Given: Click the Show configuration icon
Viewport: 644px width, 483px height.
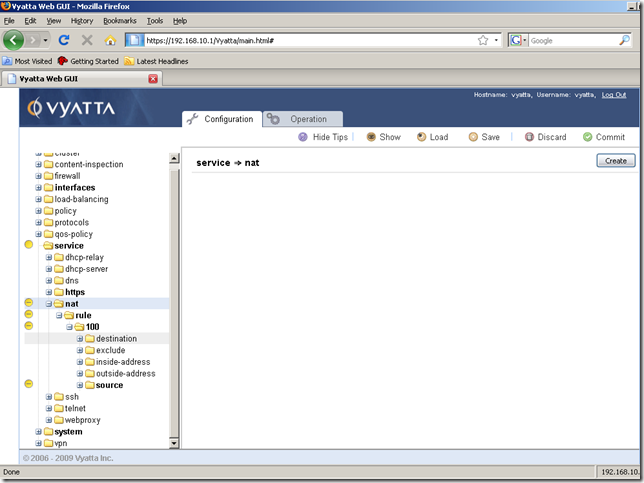Looking at the screenshot, I should [371, 137].
